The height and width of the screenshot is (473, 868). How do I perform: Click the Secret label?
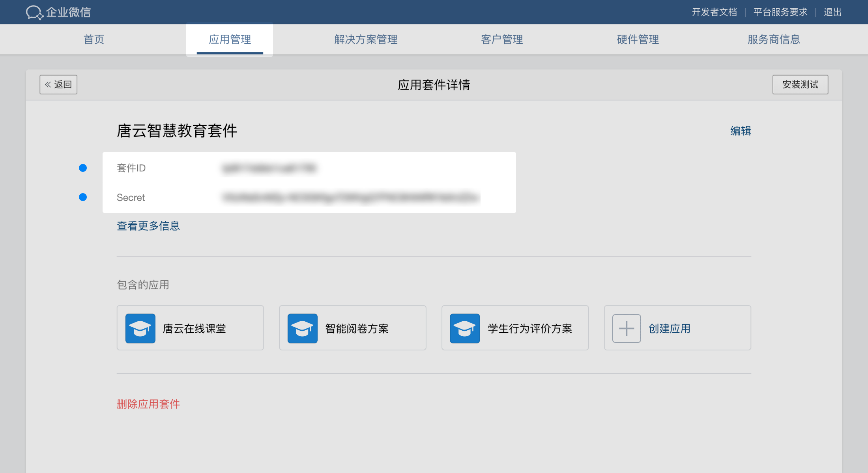pyautogui.click(x=131, y=197)
